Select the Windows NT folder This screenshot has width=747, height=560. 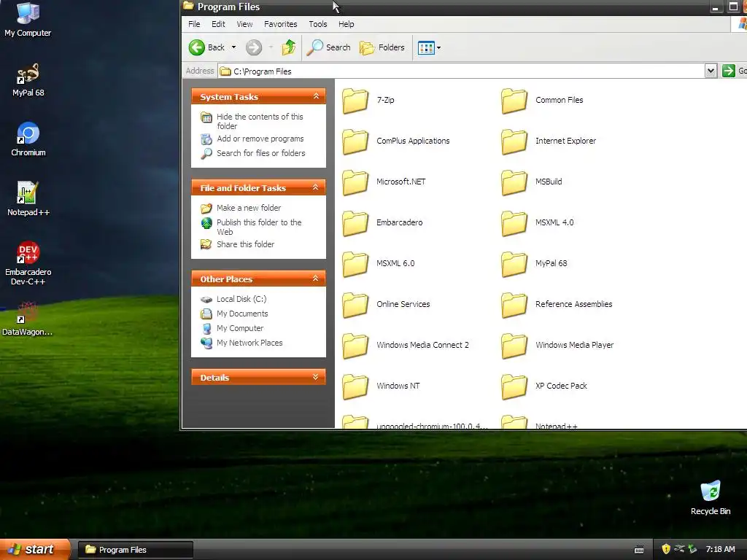(x=381, y=386)
